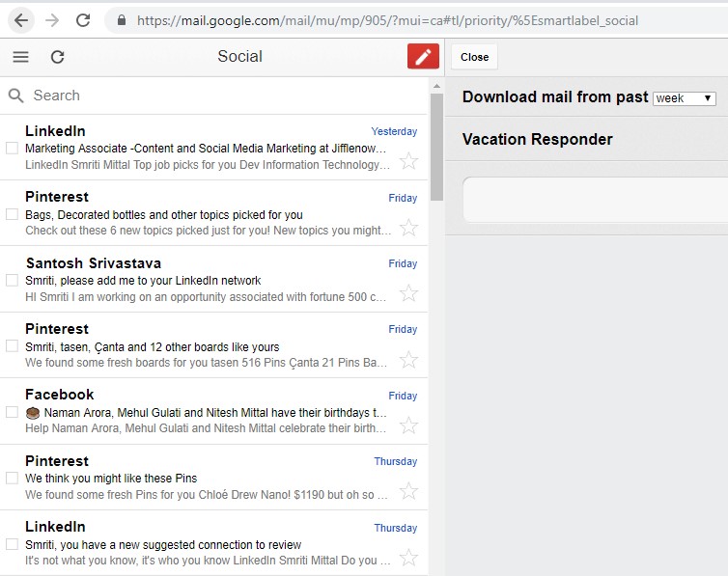Open LinkedIn new suggested connection email

click(208, 544)
